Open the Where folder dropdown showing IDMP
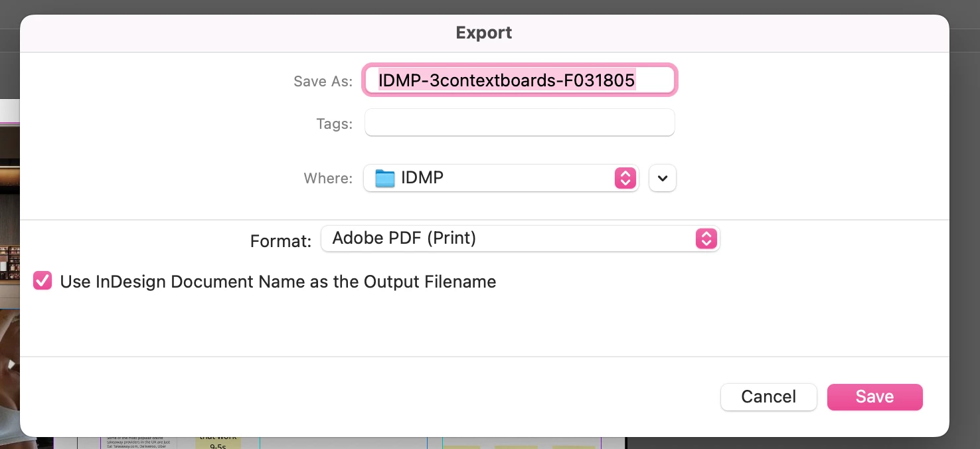Image resolution: width=980 pixels, height=449 pixels. tap(501, 178)
